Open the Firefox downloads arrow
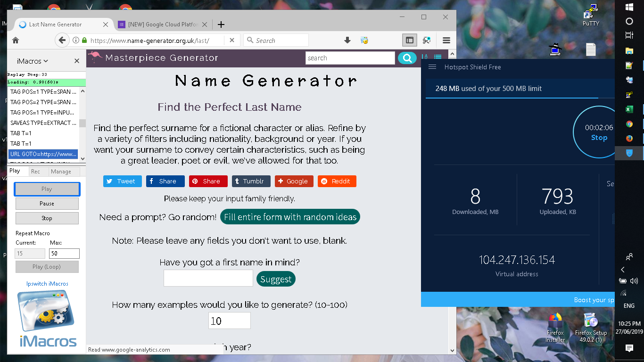Viewport: 644px width, 362px height. [347, 41]
